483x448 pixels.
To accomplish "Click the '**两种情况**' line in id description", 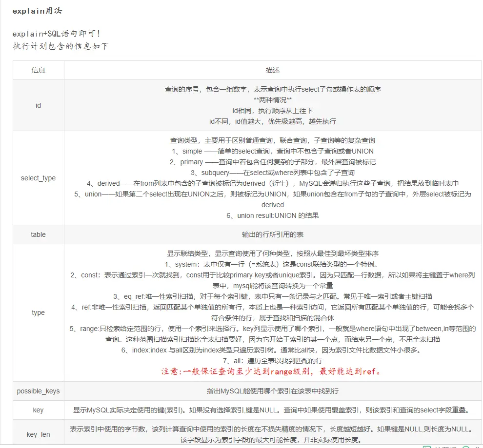I will tap(273, 100).
